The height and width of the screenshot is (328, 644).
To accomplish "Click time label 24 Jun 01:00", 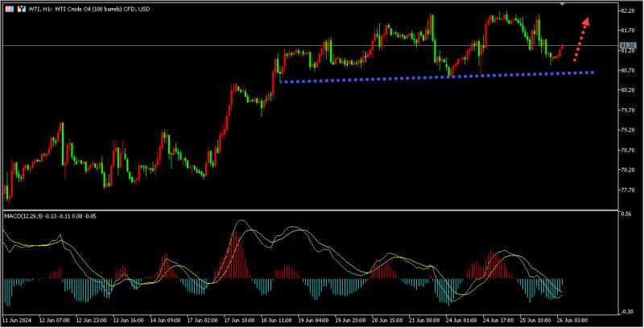I will [x=460, y=320].
